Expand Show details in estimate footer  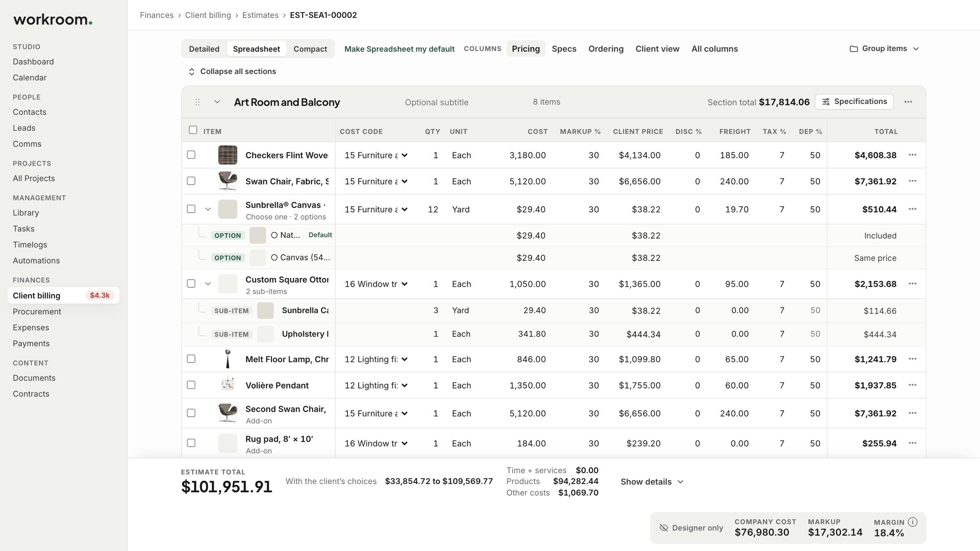[652, 482]
